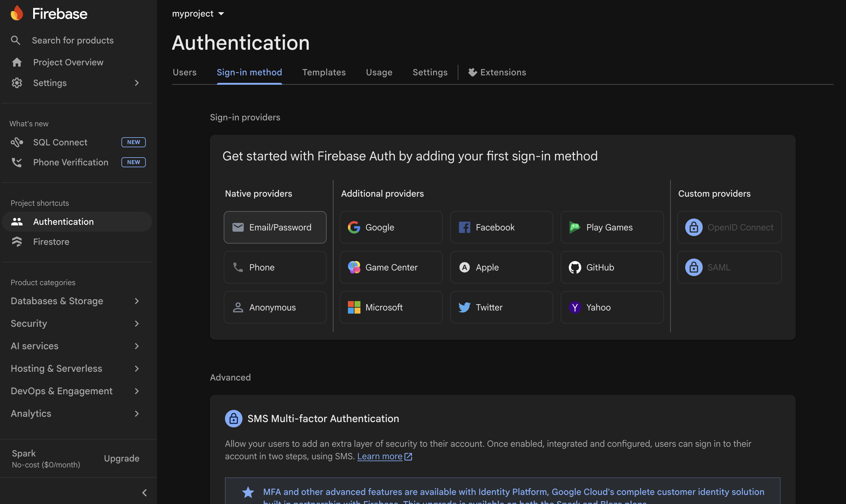The width and height of the screenshot is (846, 504).
Task: Expand DevOps & Engagement category
Action: point(137,391)
